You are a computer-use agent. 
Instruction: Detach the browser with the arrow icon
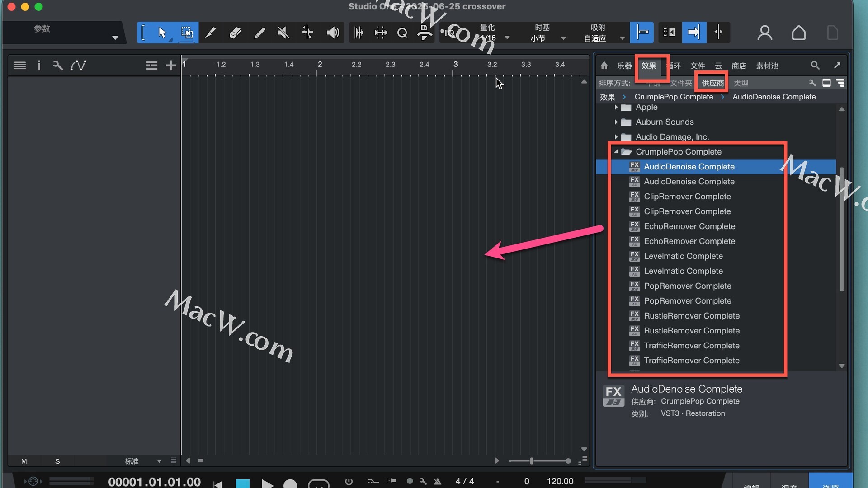tap(837, 66)
